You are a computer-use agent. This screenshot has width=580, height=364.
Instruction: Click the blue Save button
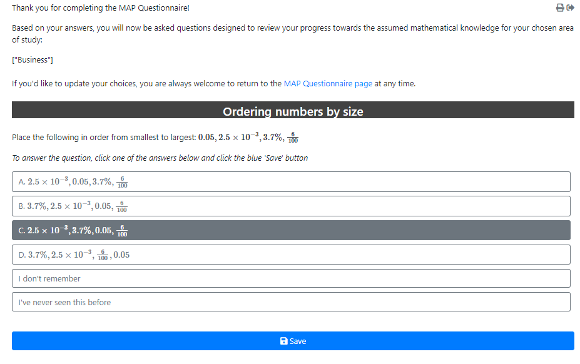coord(293,341)
